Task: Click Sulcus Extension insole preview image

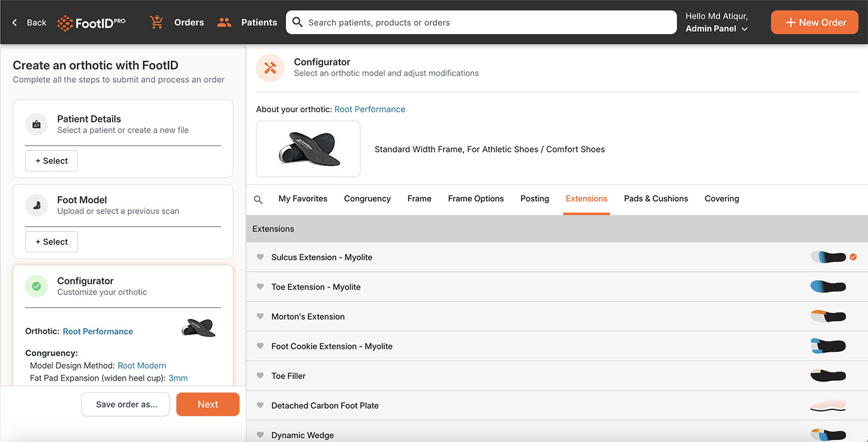Action: pos(828,257)
